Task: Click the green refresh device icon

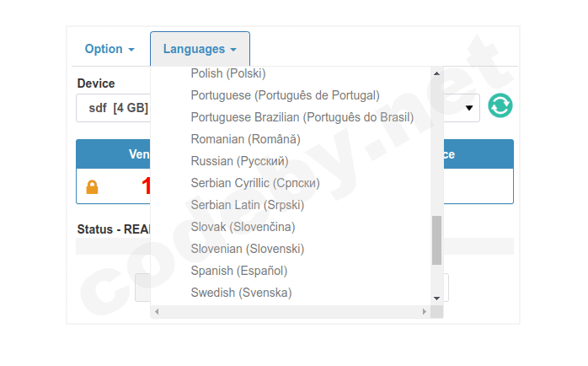Action: [500, 105]
